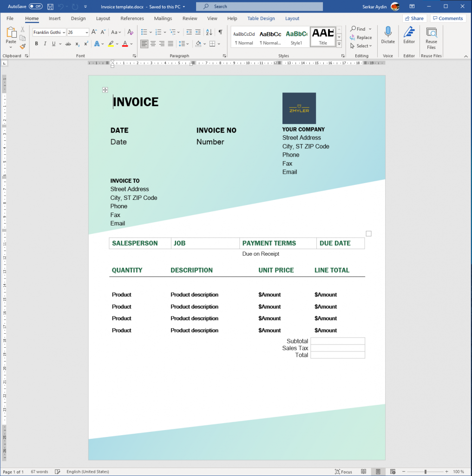The image size is (472, 476).
Task: Toggle bold formatting
Action: tap(36, 43)
